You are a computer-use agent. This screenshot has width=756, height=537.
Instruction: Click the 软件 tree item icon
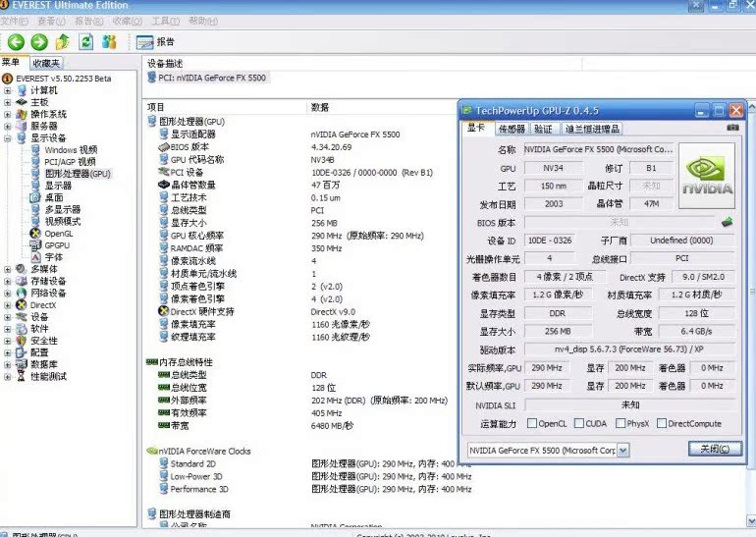22,329
